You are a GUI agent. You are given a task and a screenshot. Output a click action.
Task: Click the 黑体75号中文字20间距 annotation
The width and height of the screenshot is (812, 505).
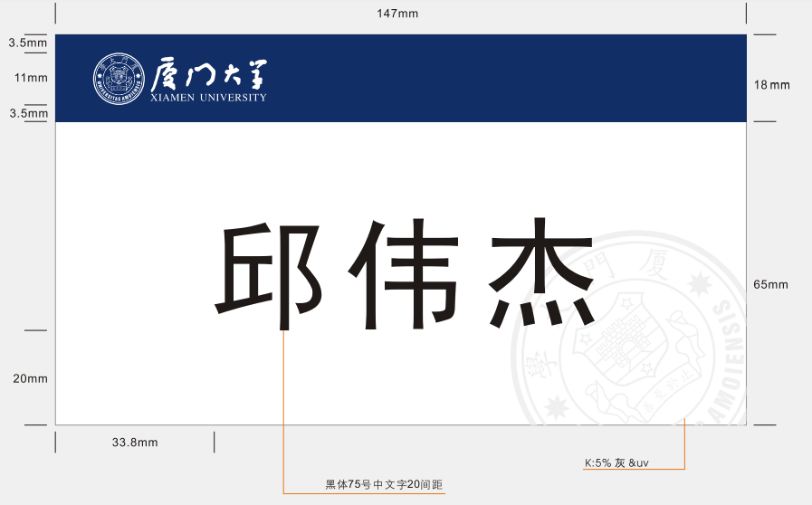pos(384,485)
